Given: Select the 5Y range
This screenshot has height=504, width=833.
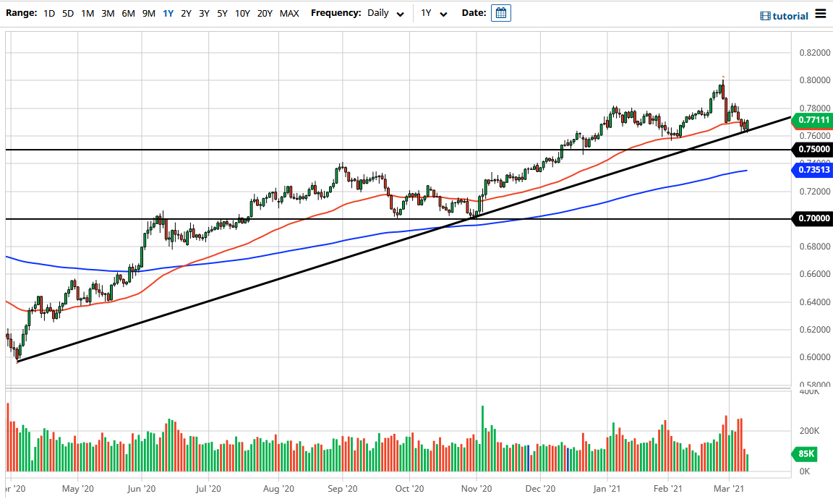Looking at the screenshot, I should tap(222, 13).
